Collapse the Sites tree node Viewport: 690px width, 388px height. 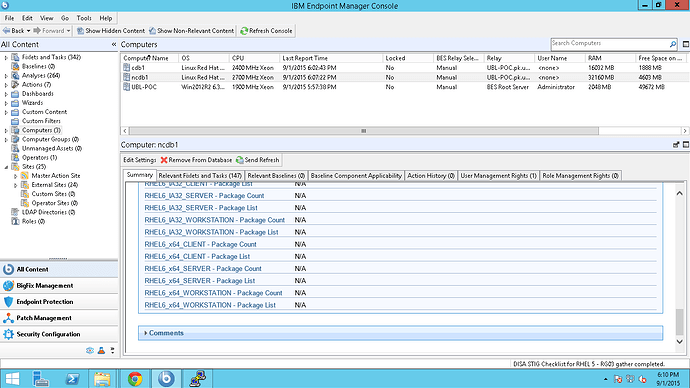point(6,167)
